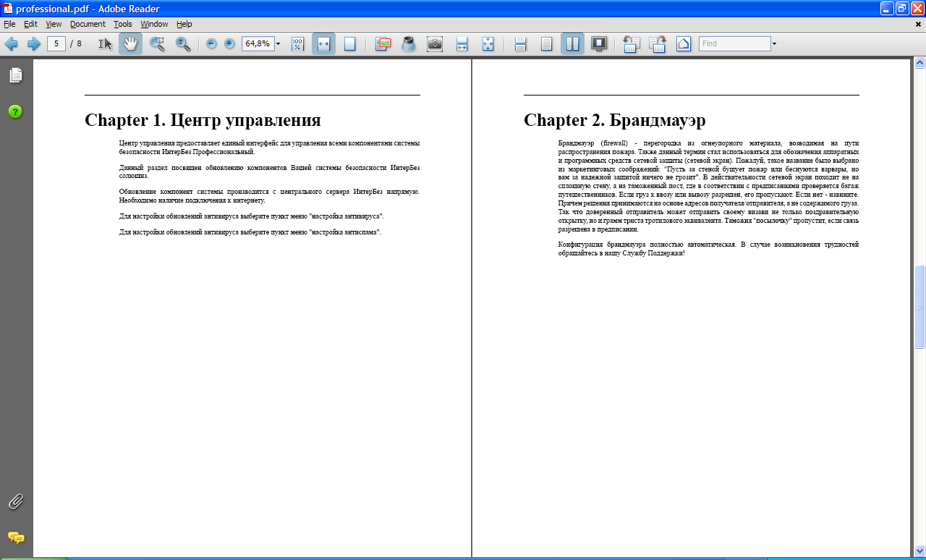The image size is (926, 560).
Task: Open the Window menu
Action: click(x=154, y=24)
